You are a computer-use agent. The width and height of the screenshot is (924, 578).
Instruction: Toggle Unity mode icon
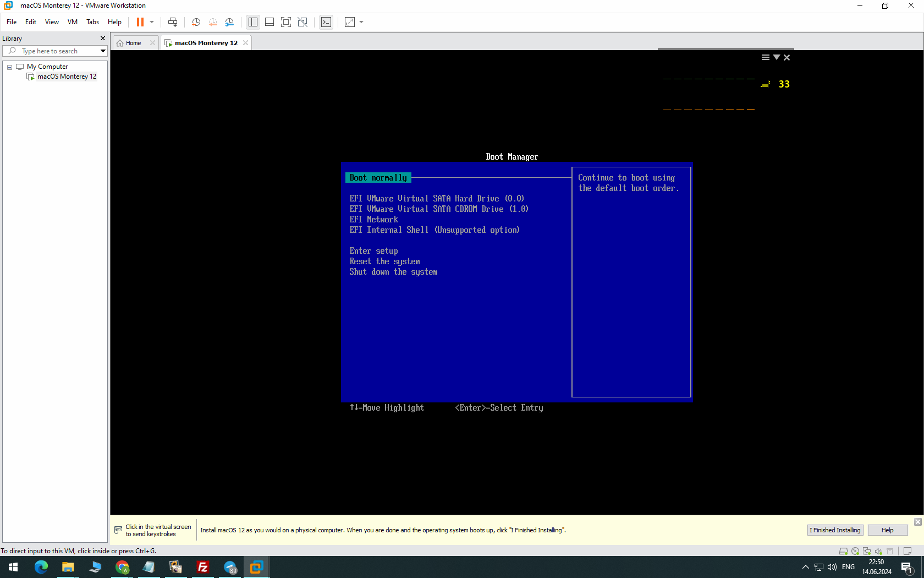click(x=302, y=22)
